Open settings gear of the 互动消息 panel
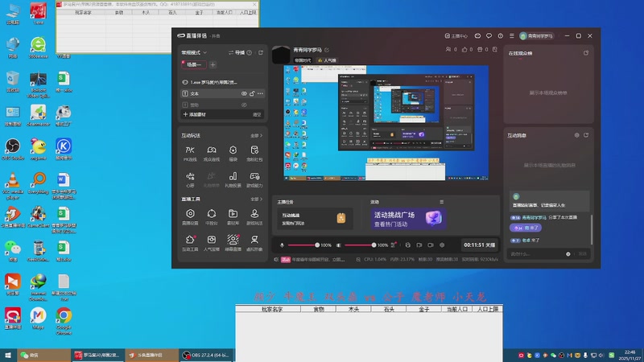The image size is (644, 362). point(576,135)
